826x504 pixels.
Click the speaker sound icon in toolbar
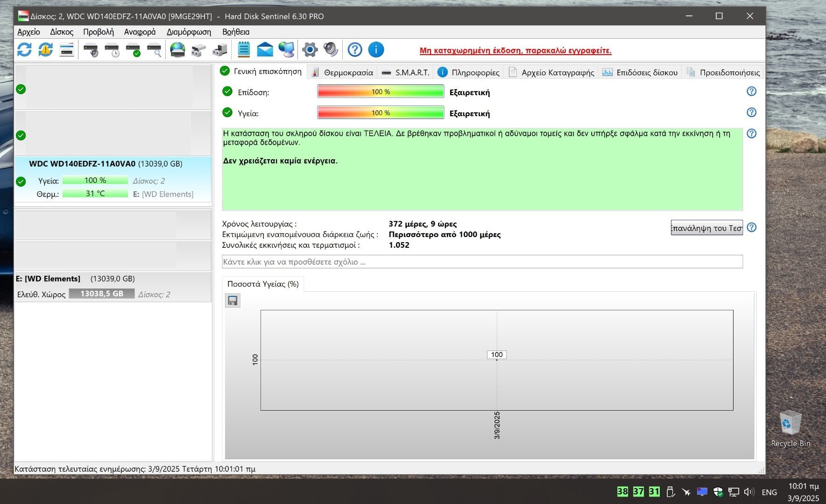(331, 49)
